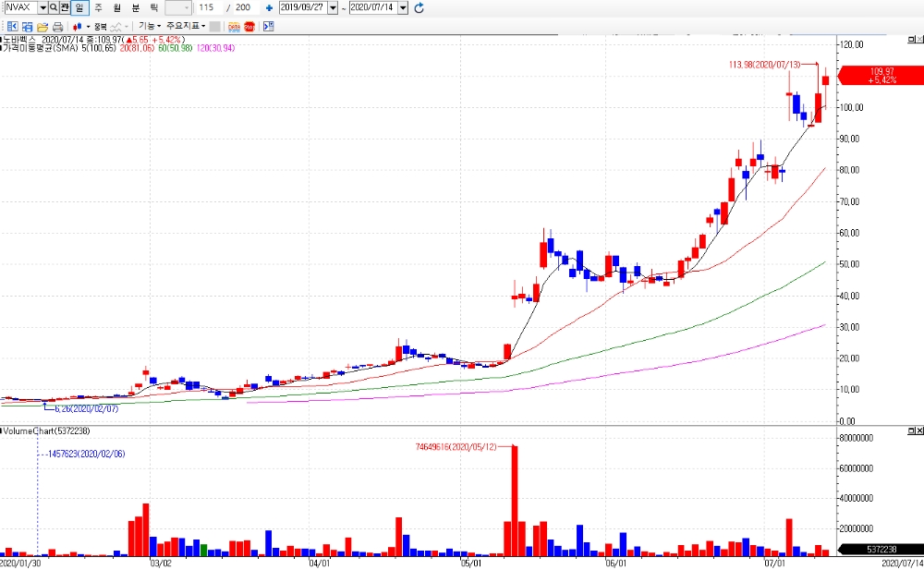This screenshot has height=570, width=924.
Task: Click the DATA table icon
Action: 234,27
